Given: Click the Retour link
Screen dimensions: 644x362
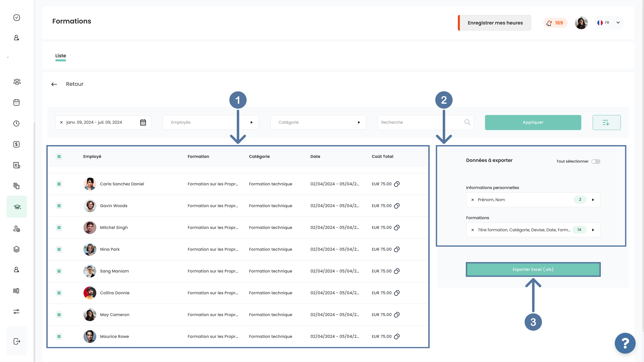Looking at the screenshot, I should [74, 84].
